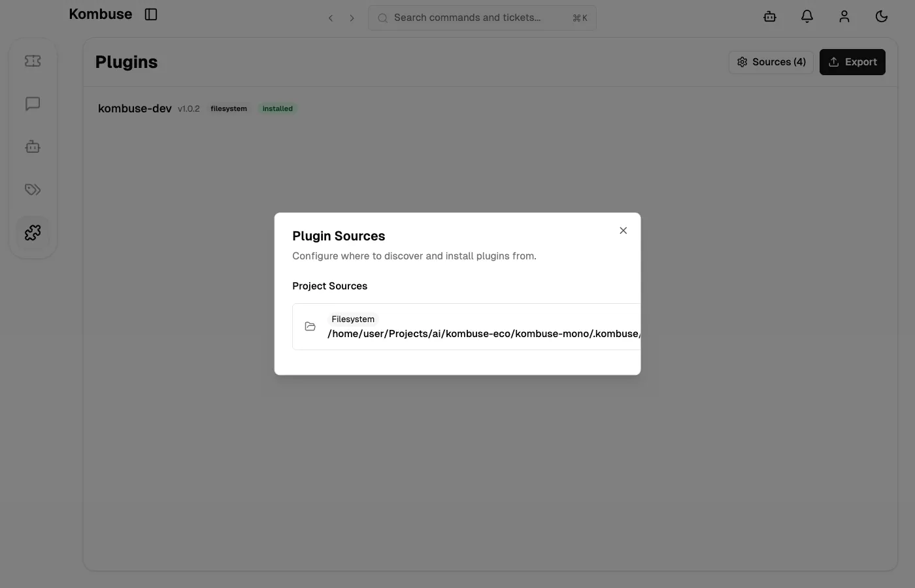Toggle dark mode with the moon icon

(x=881, y=16)
